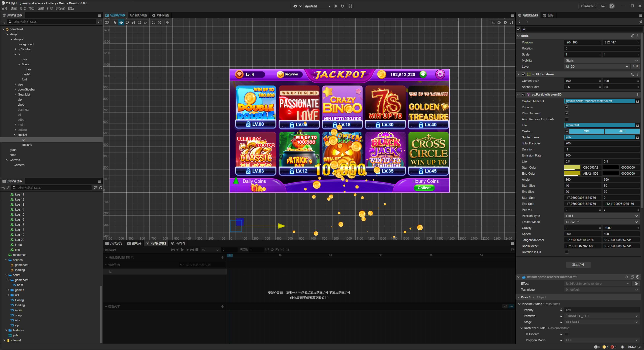The height and width of the screenshot is (350, 644).
Task: Click the scene Play preview button
Action: [x=336, y=6]
